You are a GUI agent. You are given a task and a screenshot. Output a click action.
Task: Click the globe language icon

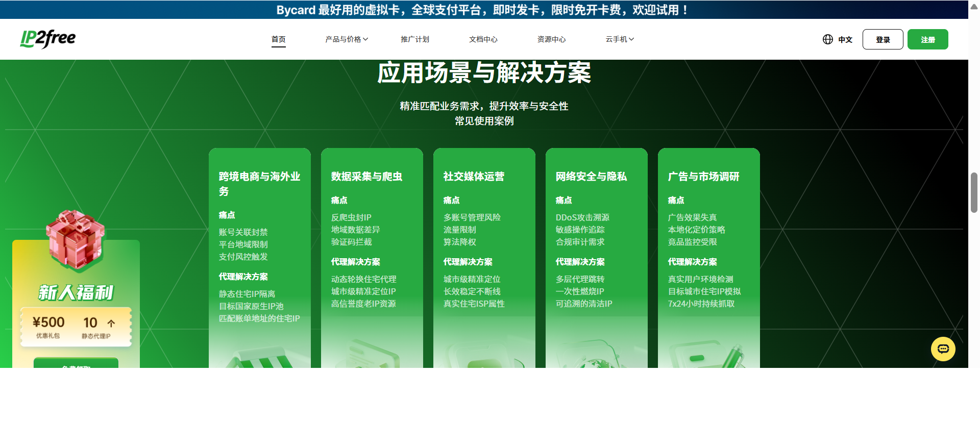coord(828,39)
